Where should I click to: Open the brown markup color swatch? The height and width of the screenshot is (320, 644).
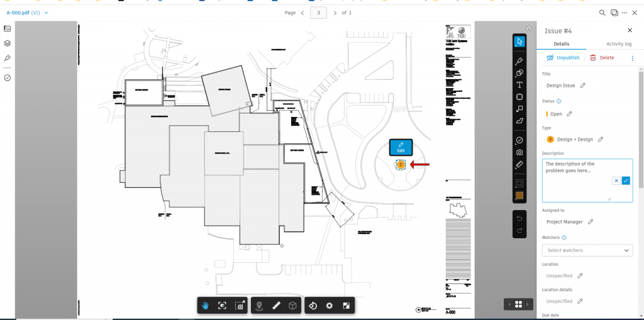(x=519, y=196)
